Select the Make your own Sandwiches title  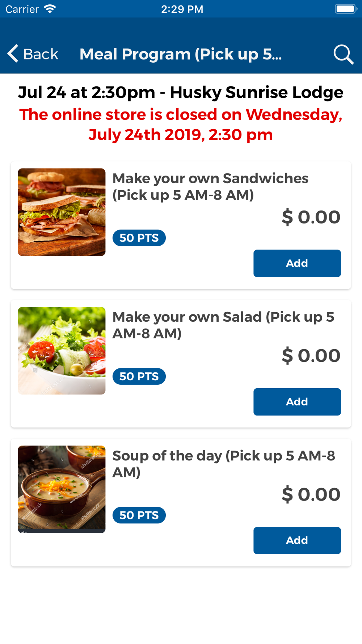[x=210, y=187]
